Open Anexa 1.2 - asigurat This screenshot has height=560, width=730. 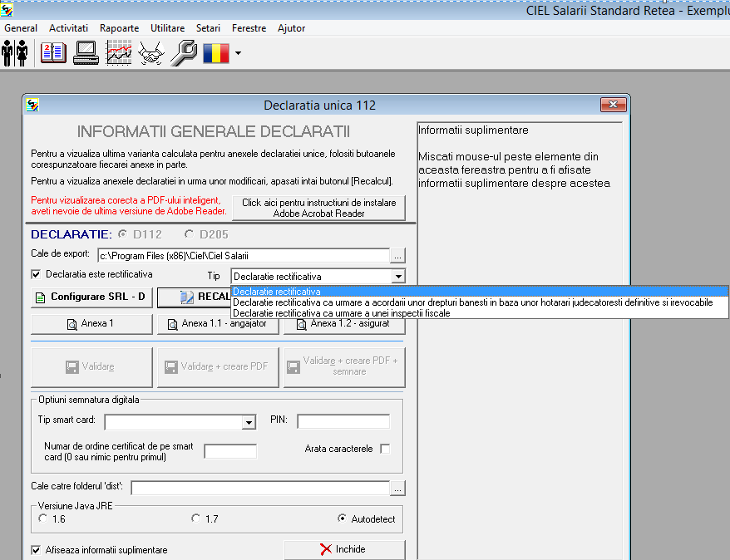pyautogui.click(x=344, y=325)
